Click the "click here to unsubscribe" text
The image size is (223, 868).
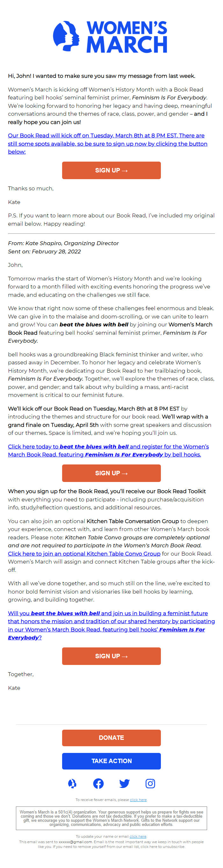pyautogui.click(x=162, y=846)
